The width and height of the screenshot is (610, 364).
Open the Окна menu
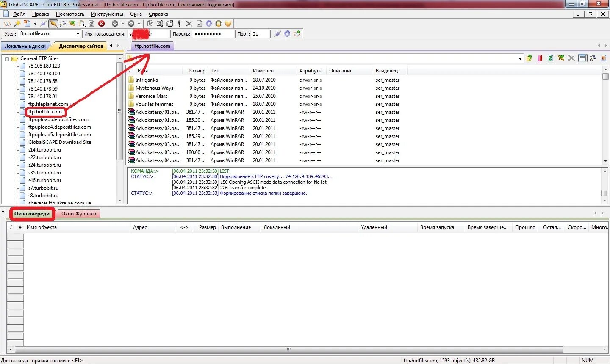point(136,14)
